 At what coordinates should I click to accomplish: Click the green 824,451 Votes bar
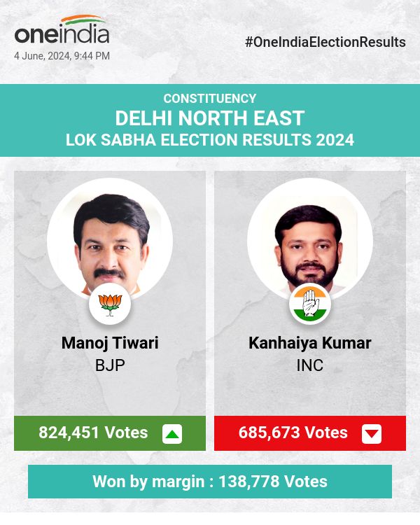93,433
